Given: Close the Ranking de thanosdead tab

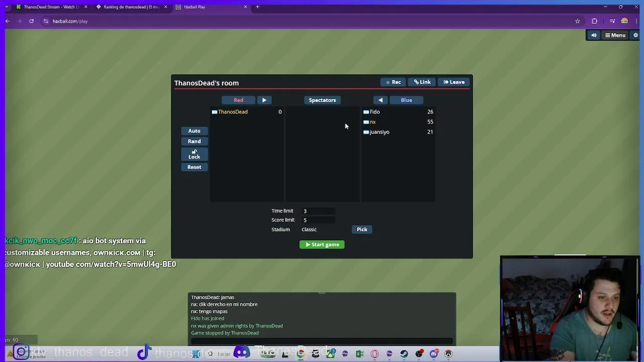Looking at the screenshot, I should [166, 7].
